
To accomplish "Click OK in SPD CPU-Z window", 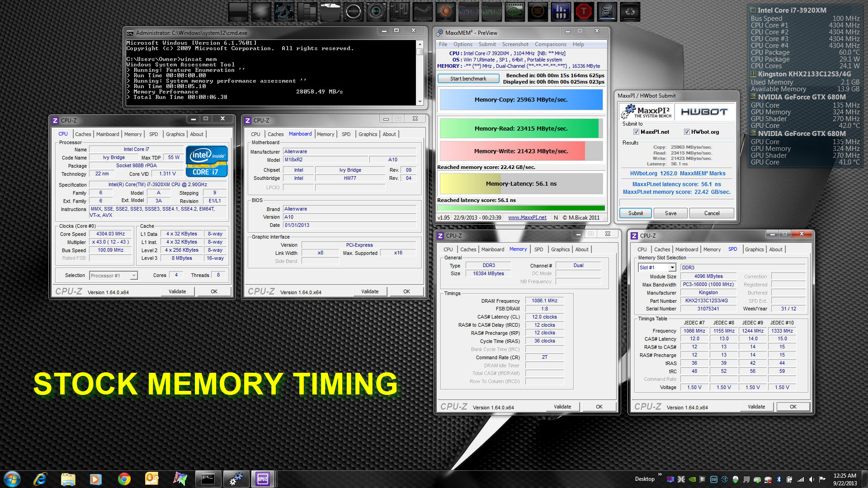I will 793,407.
